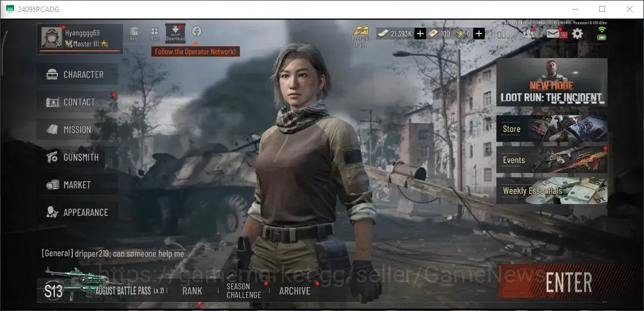Open the APPEARANCE menu
The height and width of the screenshot is (311, 644).
pyautogui.click(x=77, y=212)
